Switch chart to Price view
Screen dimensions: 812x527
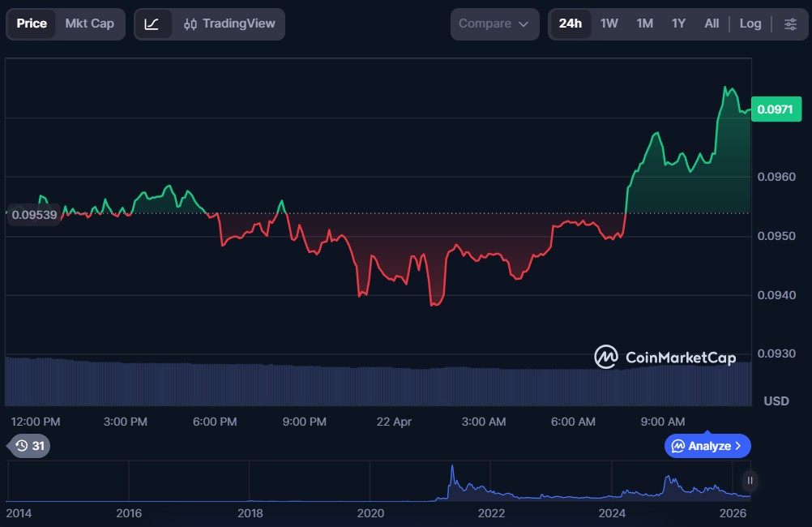coord(32,24)
